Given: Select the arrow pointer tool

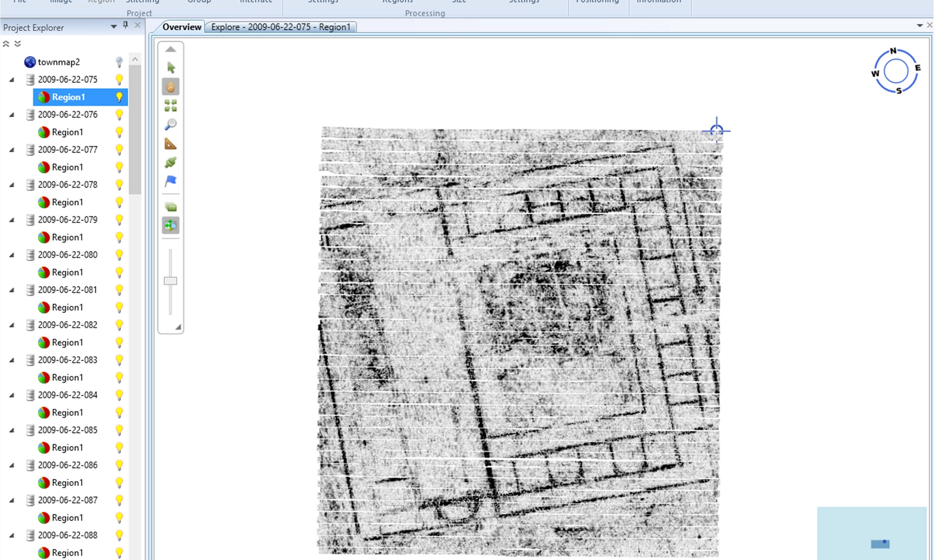Looking at the screenshot, I should 171,67.
